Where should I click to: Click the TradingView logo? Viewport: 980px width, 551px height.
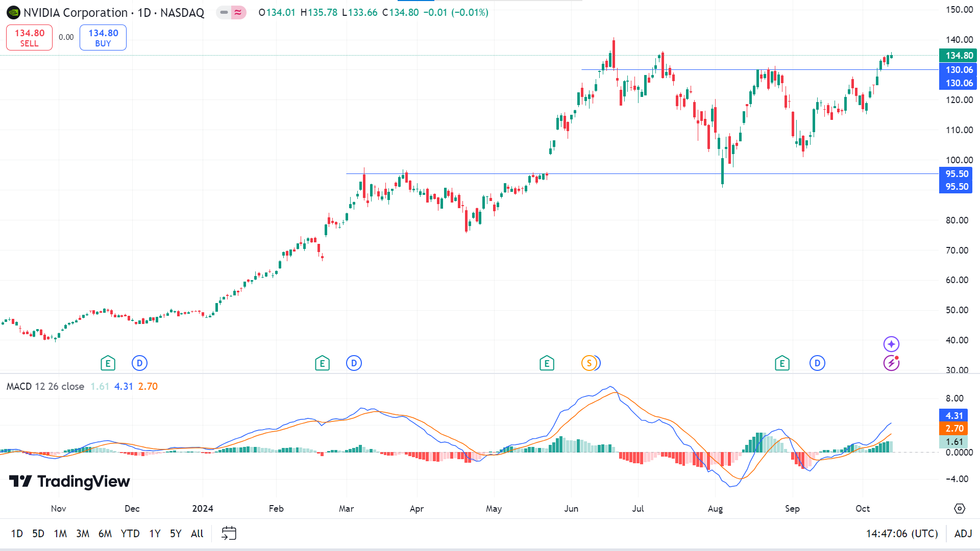pos(69,481)
